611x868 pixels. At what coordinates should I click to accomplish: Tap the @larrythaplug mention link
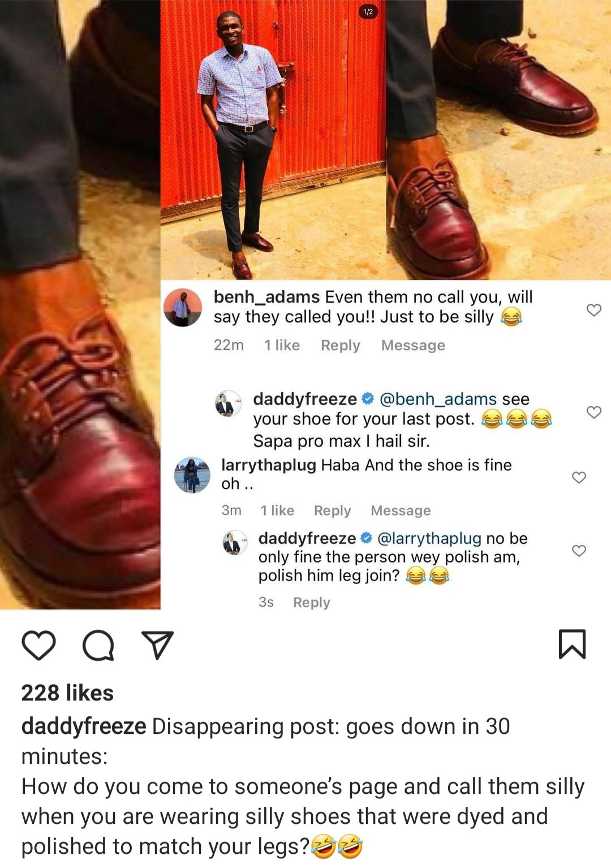pyautogui.click(x=429, y=538)
